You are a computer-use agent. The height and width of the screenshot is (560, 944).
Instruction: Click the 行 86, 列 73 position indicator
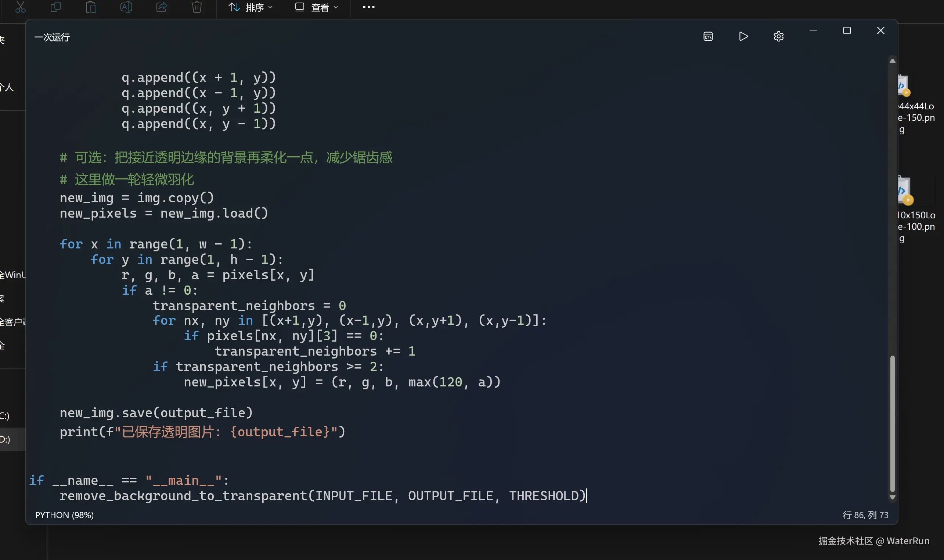pos(865,515)
